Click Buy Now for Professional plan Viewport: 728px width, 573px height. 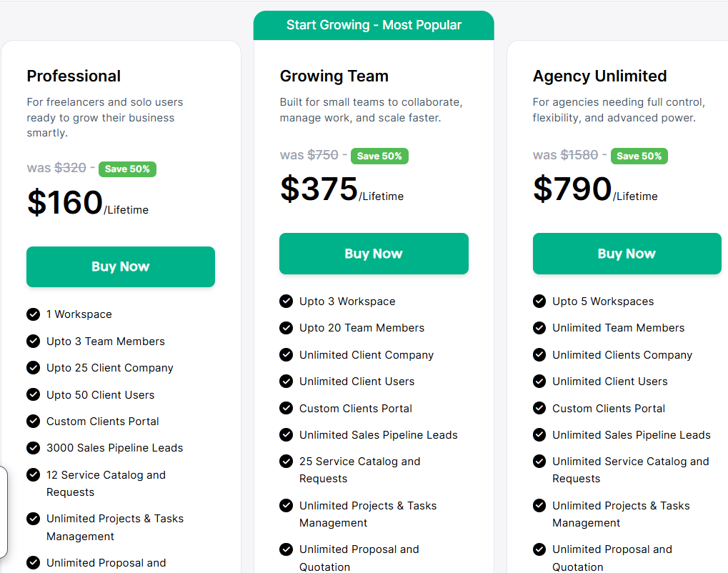click(120, 266)
